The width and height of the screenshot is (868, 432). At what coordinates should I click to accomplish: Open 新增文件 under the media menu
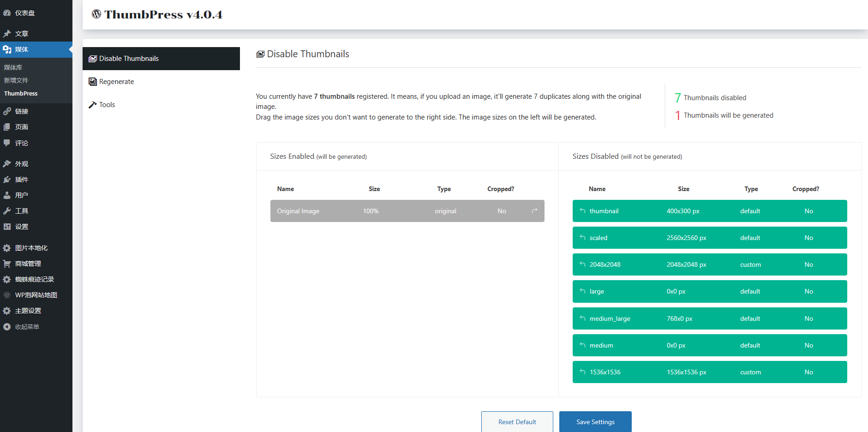tap(16, 80)
